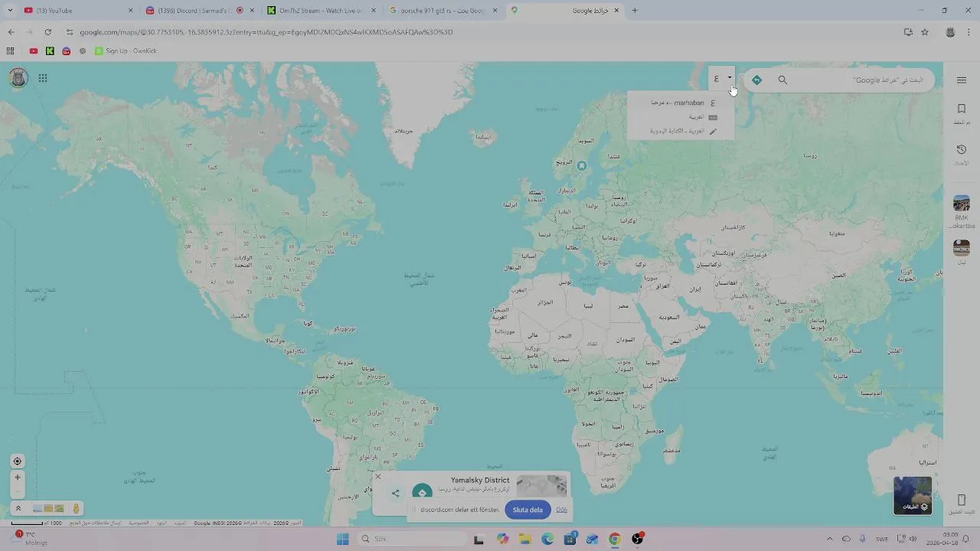Open the satellite layers thumbnail

pos(913,495)
